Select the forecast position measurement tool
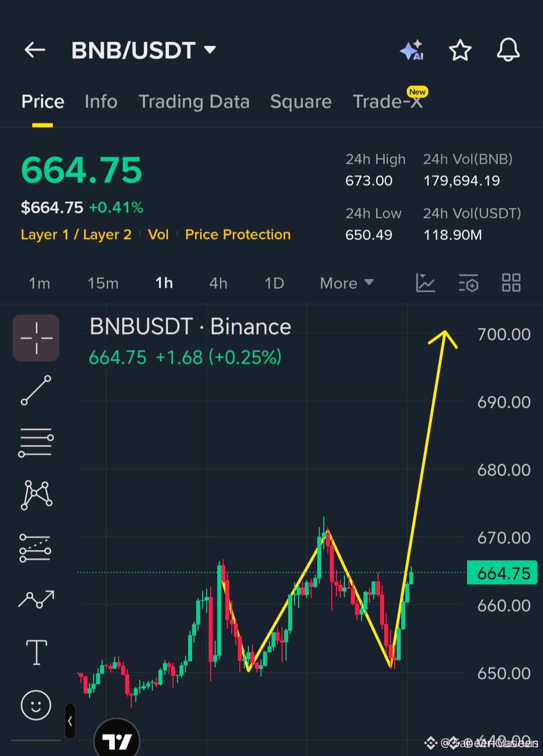Image resolution: width=543 pixels, height=756 pixels. tap(35, 548)
